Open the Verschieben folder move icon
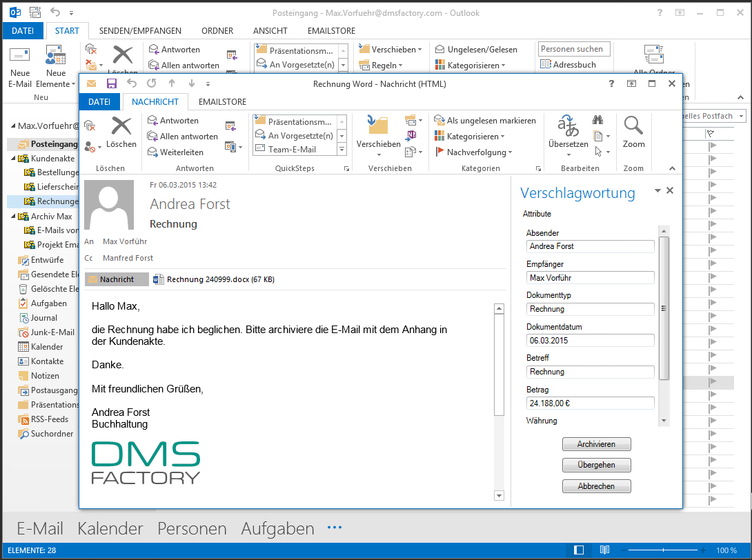Viewport: 752px width, 560px height. coord(378,126)
